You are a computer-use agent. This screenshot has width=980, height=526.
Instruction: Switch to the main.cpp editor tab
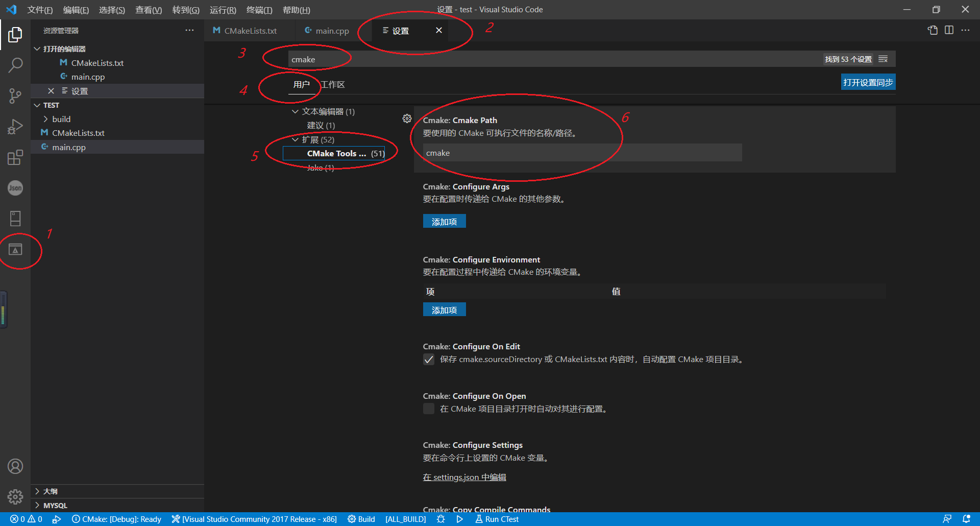(332, 31)
